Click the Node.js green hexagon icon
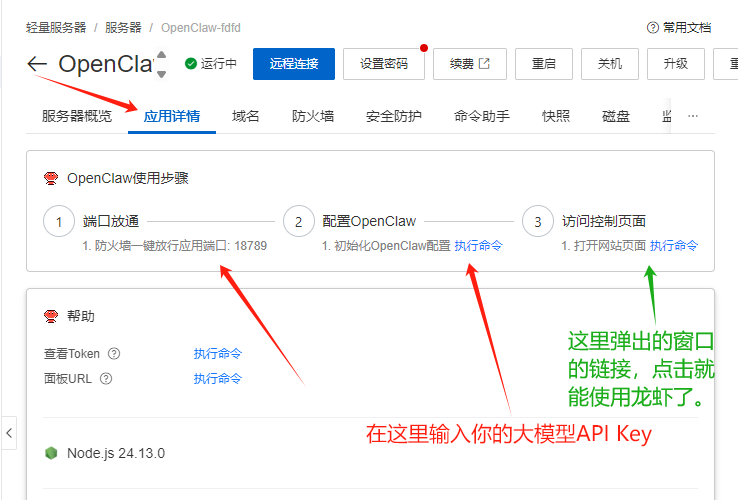 tap(51, 453)
